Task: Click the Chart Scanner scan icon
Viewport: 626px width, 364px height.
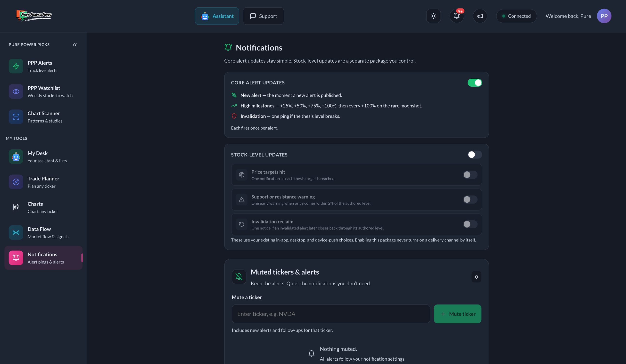Action: tap(16, 117)
